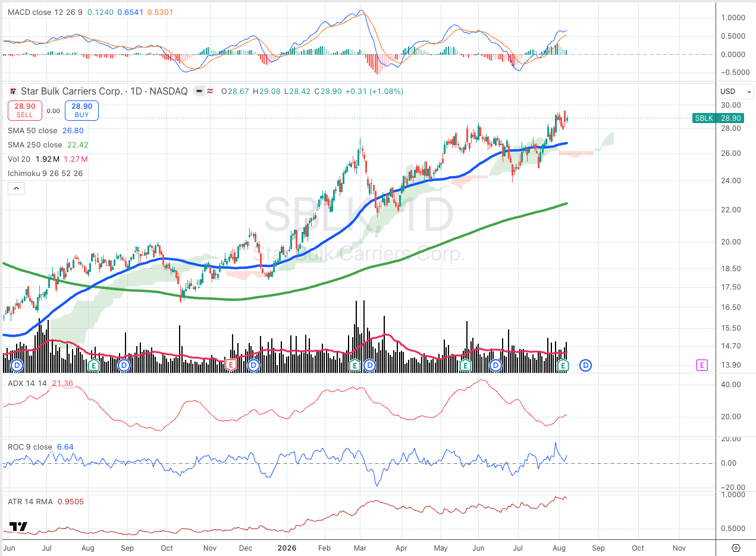Click the 1.92 M volume value
This screenshot has width=756, height=556.
48,159
